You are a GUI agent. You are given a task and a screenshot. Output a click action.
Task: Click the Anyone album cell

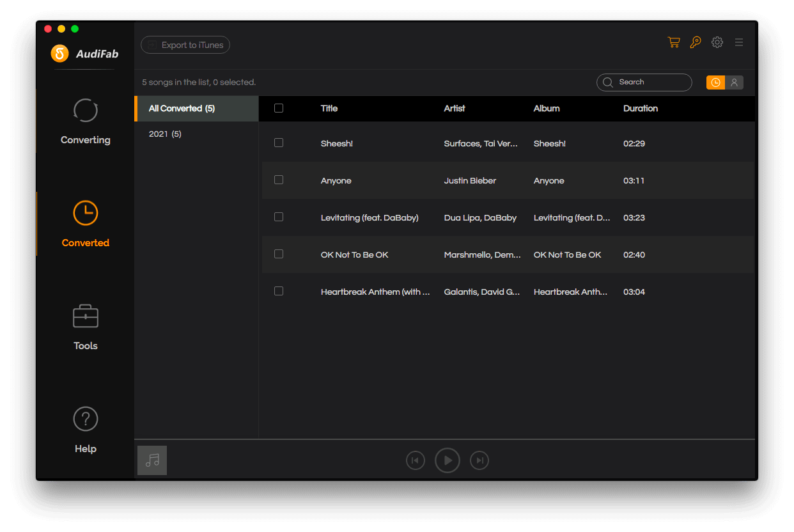[x=549, y=181]
